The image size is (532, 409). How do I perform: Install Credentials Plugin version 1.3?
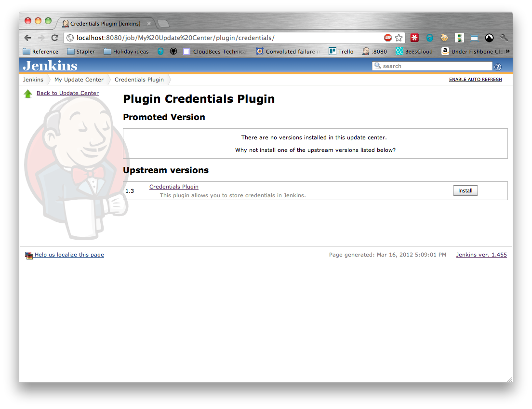pyautogui.click(x=465, y=191)
